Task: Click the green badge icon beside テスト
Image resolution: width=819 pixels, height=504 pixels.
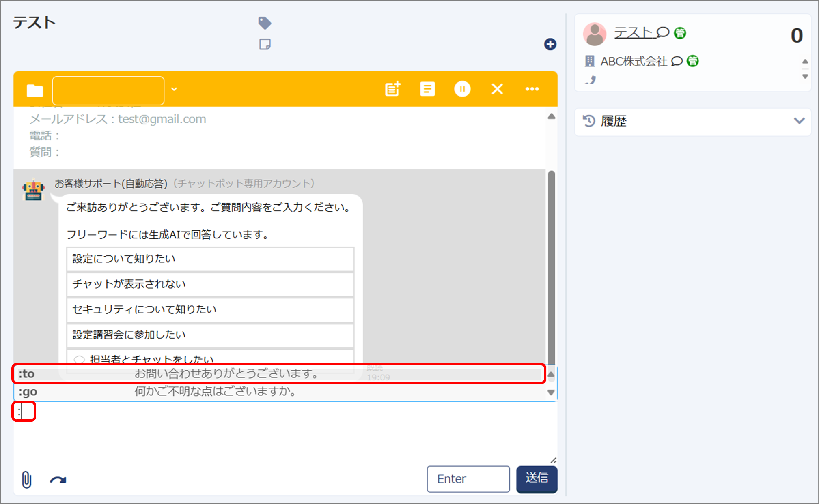Action: pyautogui.click(x=680, y=33)
